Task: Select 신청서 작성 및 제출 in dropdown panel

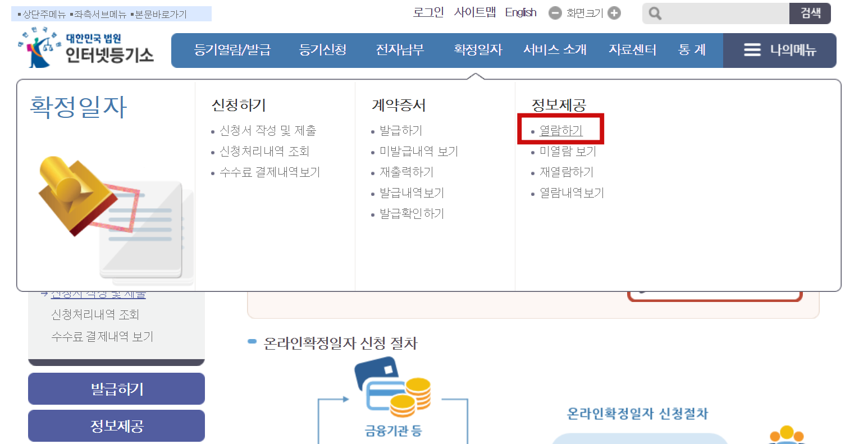Action: (x=268, y=131)
